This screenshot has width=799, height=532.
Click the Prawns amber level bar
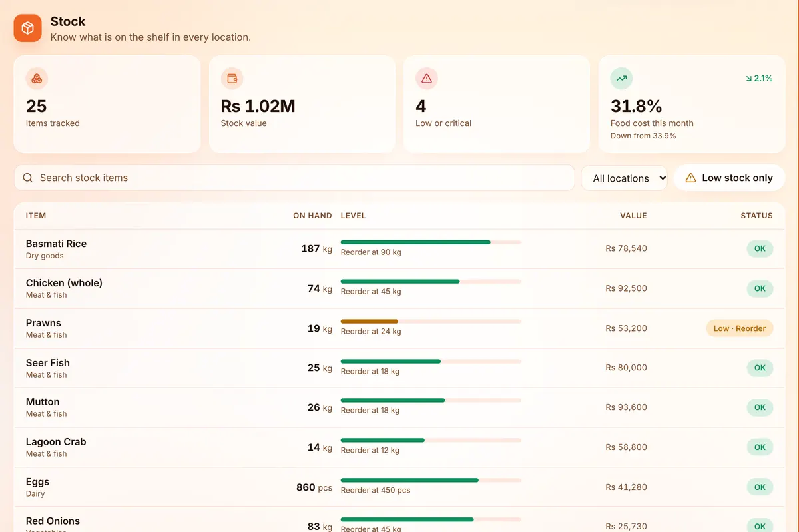point(431,322)
